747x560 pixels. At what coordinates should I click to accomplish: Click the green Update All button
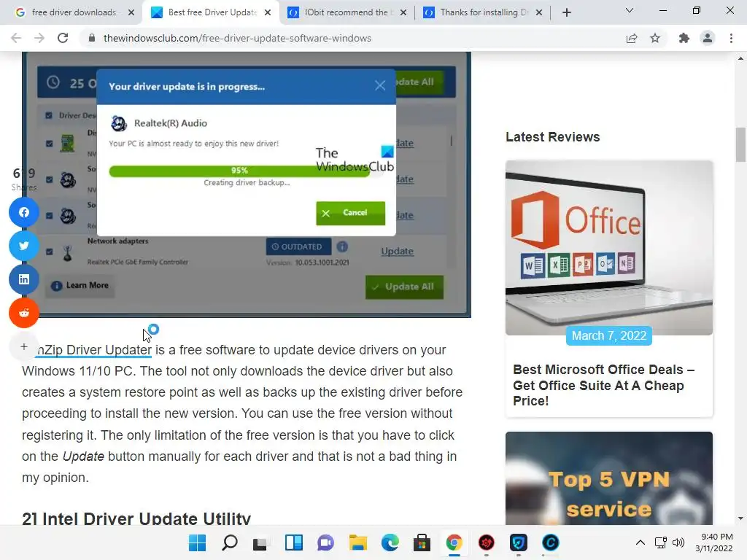(404, 287)
